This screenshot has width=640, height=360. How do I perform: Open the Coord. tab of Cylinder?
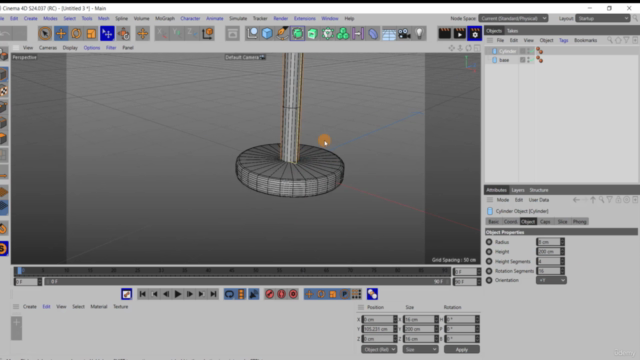point(510,222)
